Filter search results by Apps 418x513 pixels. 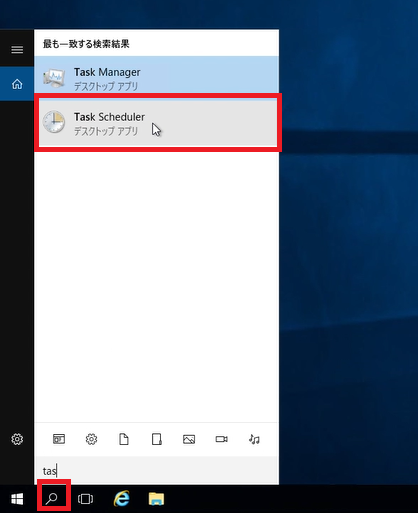[59, 439]
